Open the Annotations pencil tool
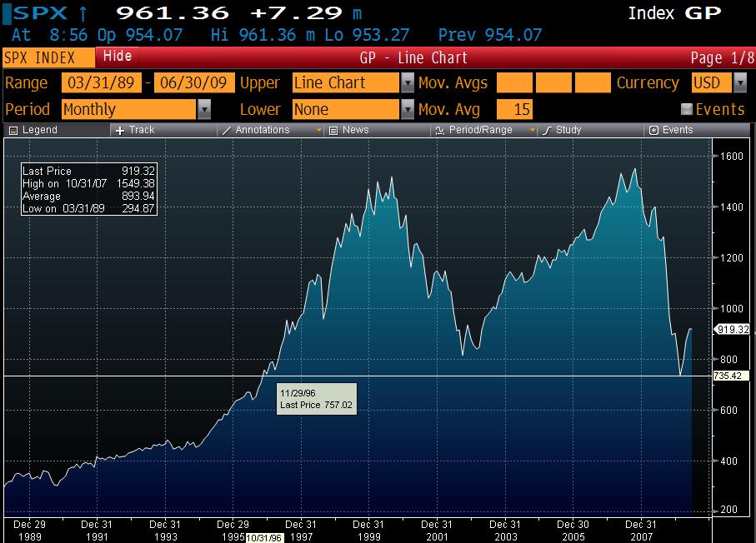This screenshot has width=756, height=543. (x=226, y=130)
